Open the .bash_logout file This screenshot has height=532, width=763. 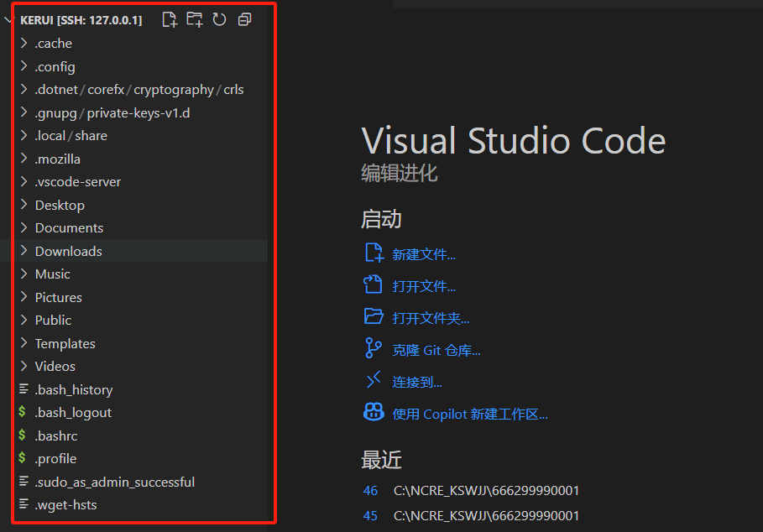click(x=73, y=412)
